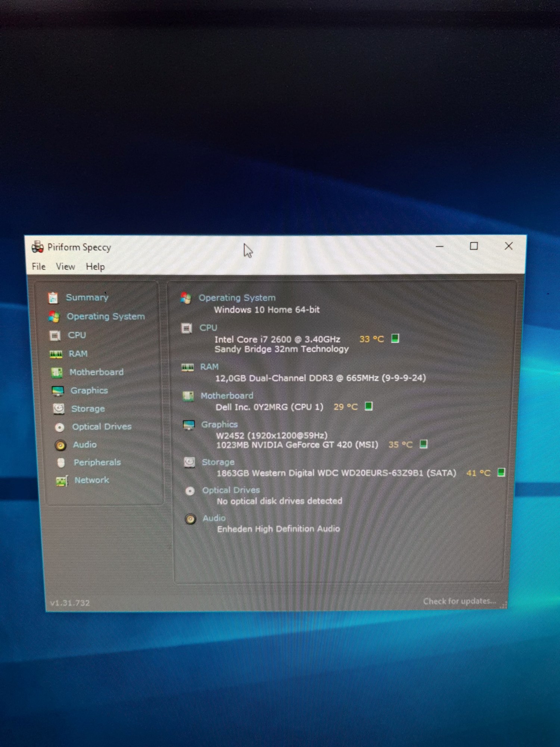Click the Peripherals mouse icon in sidebar
This screenshot has height=747, width=560.
tap(61, 463)
